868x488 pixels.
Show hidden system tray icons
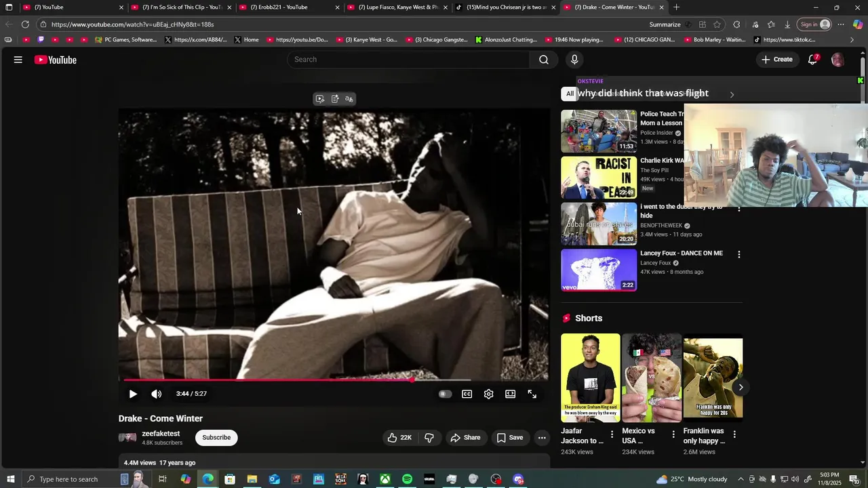click(741, 479)
